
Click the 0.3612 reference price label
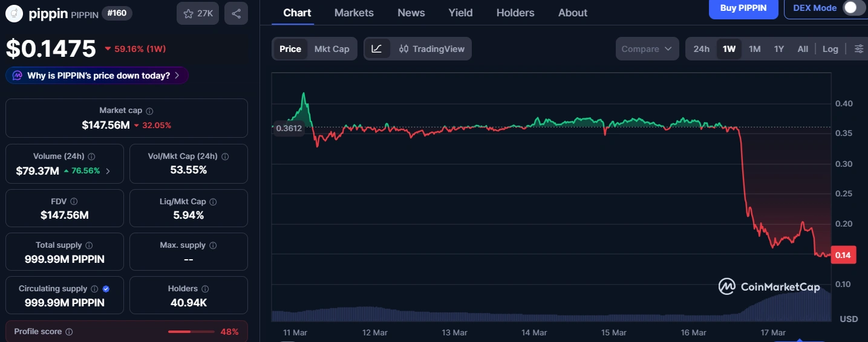tap(289, 128)
